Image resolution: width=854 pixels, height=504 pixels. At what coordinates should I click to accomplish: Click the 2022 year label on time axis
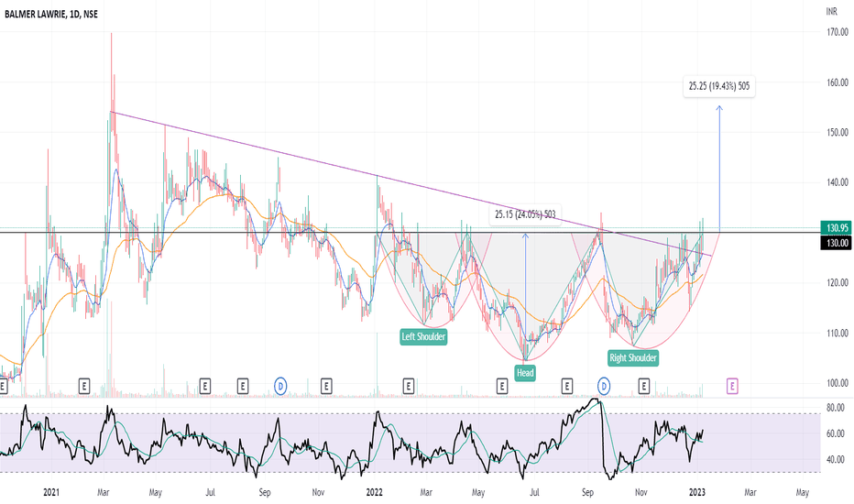[x=374, y=493]
